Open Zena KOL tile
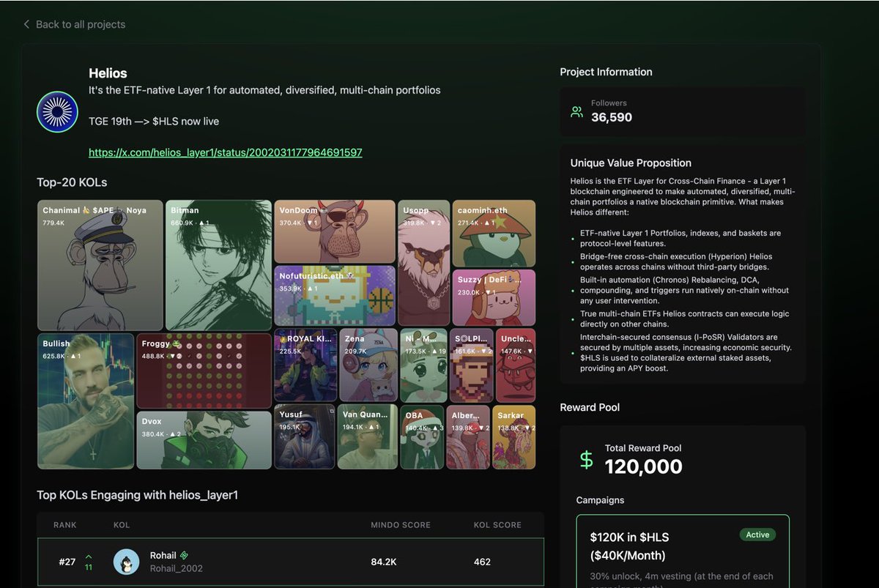The width and height of the screenshot is (879, 588). click(368, 365)
